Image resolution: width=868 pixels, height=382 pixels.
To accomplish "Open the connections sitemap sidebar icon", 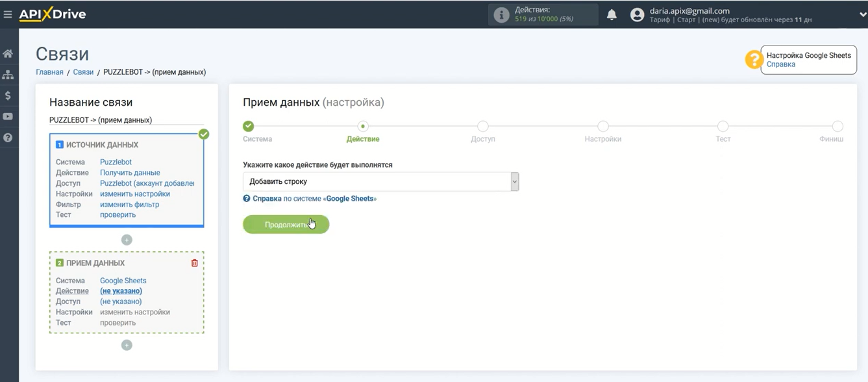I will 8,75.
